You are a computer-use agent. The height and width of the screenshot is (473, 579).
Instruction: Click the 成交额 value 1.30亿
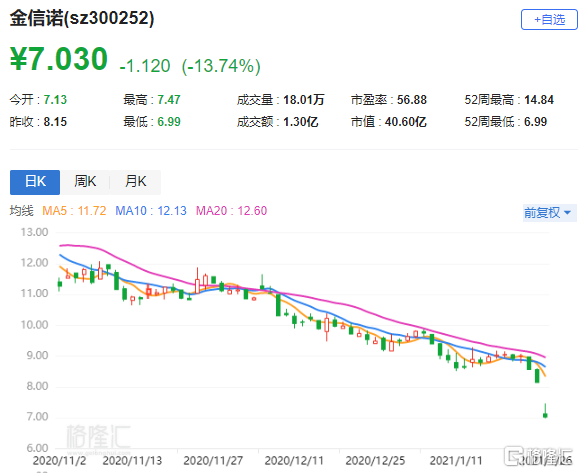point(301,122)
